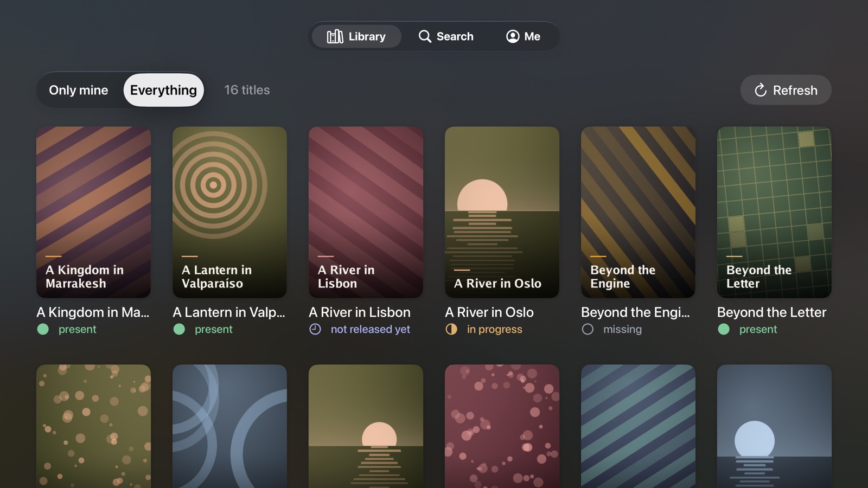Open second-row olive sunset cover
Image resolution: width=868 pixels, height=488 pixels.
(366, 426)
